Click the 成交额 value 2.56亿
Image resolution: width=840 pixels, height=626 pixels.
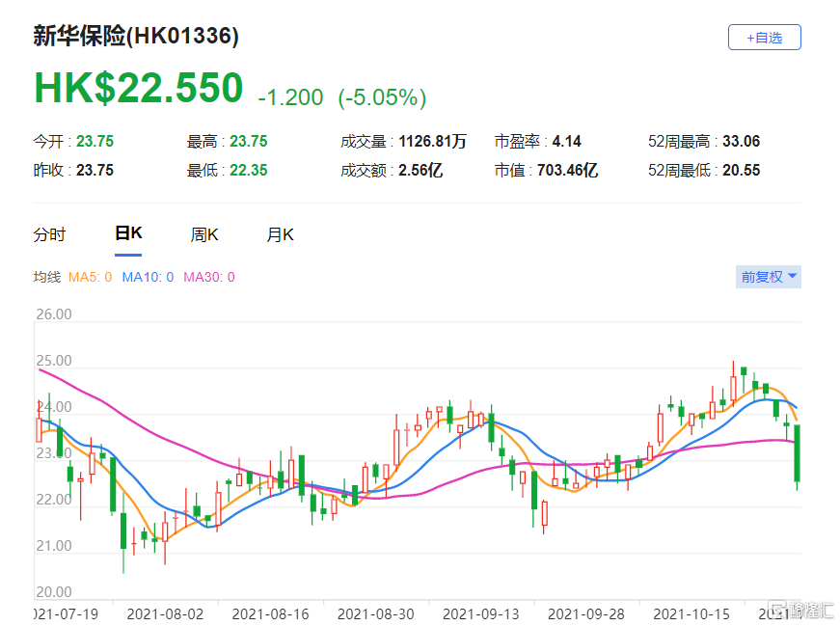pos(420,171)
